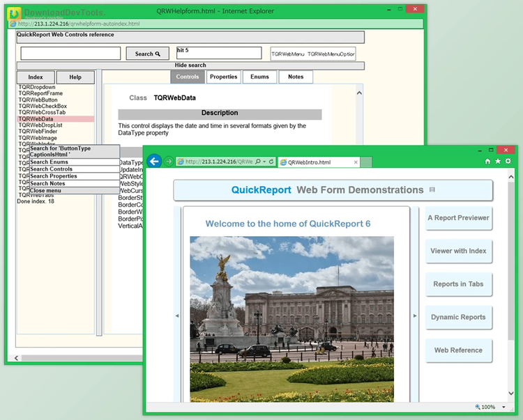This screenshot has width=523, height=420.
Task: Click the scroll down arrow in front browser
Action: pos(511,394)
